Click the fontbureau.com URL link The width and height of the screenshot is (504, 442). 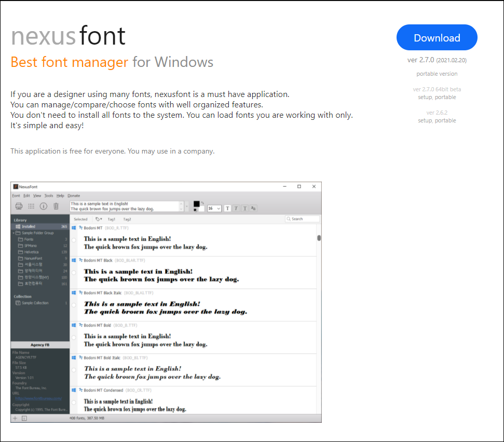coord(38,398)
